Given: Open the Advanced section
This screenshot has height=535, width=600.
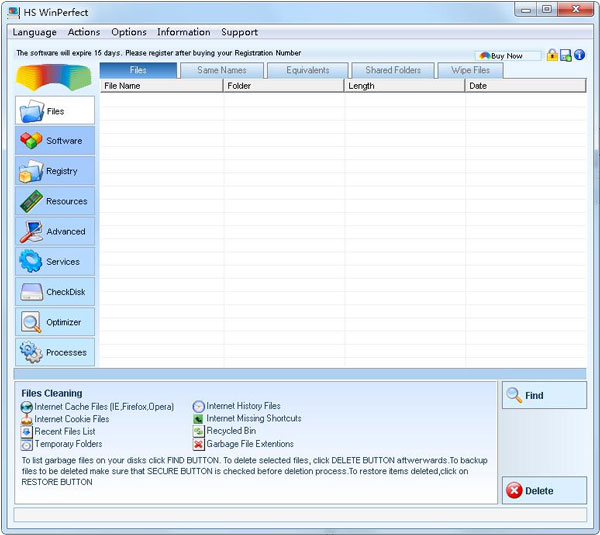Looking at the screenshot, I should click(x=55, y=231).
